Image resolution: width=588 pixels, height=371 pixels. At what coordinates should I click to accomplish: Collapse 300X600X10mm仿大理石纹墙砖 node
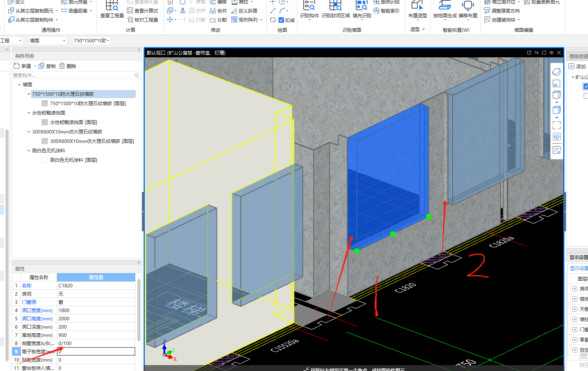pyautogui.click(x=29, y=132)
